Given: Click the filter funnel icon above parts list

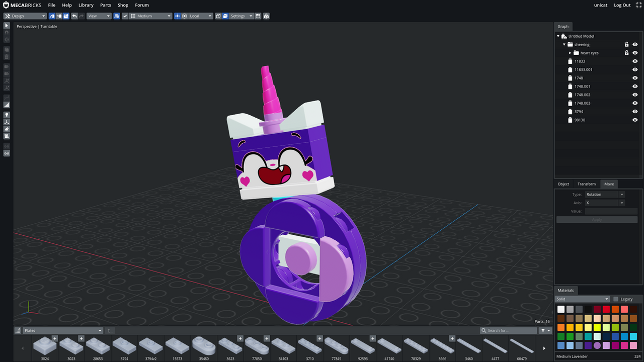Looking at the screenshot, I should tap(545, 330).
